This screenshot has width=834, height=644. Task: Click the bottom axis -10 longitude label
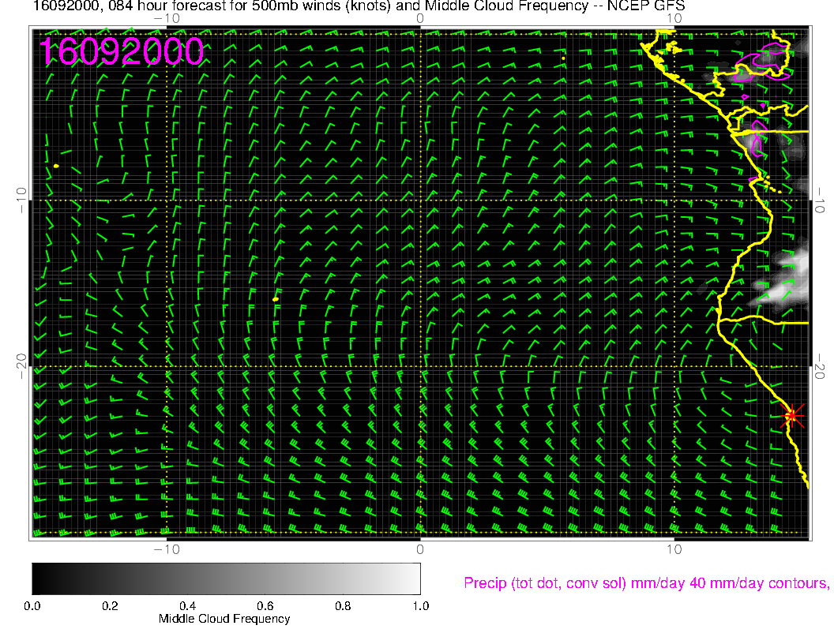[166, 549]
